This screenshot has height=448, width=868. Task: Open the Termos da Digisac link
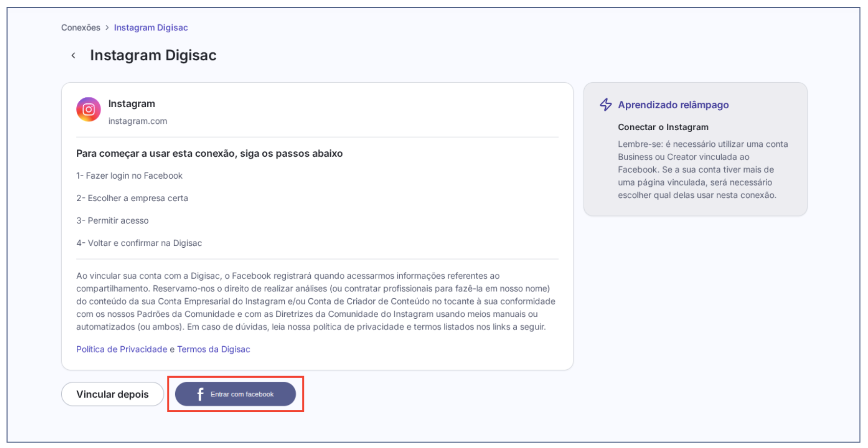coord(213,349)
